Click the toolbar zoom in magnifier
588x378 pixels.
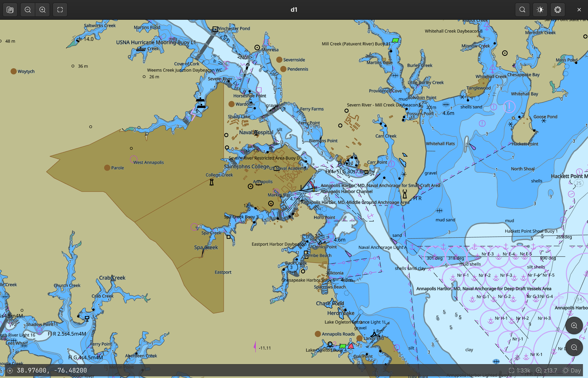(x=42, y=10)
